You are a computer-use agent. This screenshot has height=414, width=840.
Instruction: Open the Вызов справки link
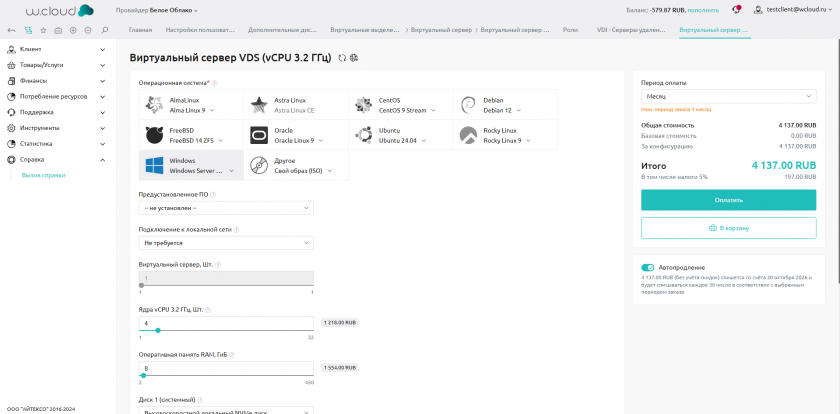43,175
